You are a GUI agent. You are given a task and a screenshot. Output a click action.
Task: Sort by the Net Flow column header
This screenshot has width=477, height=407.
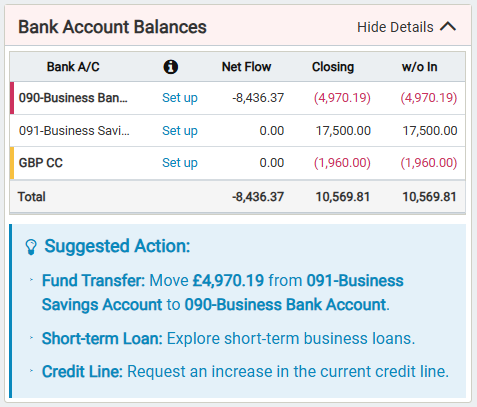(x=246, y=67)
